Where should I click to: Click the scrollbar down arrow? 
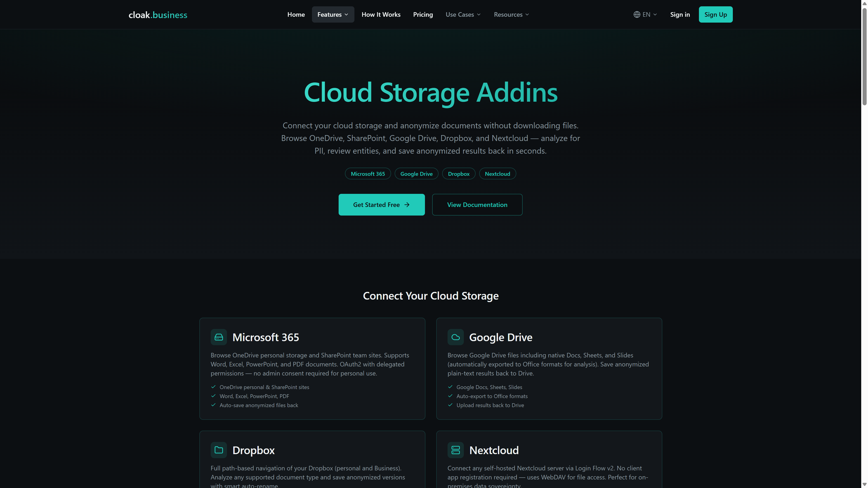pyautogui.click(x=865, y=484)
